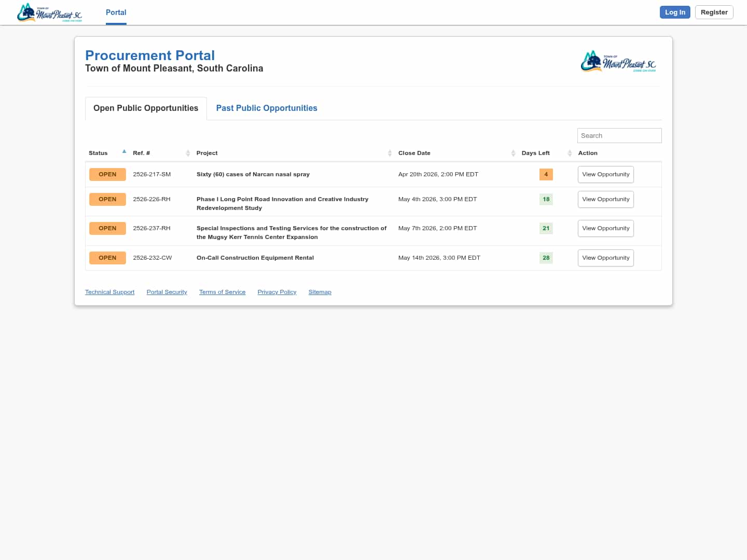
Task: Click the 4 days left badge
Action: tap(546, 174)
